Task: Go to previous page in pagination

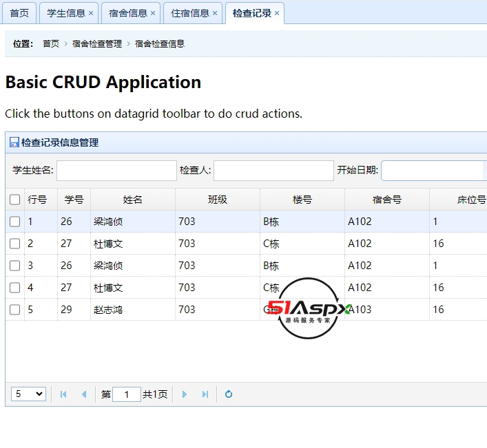Action: click(84, 394)
